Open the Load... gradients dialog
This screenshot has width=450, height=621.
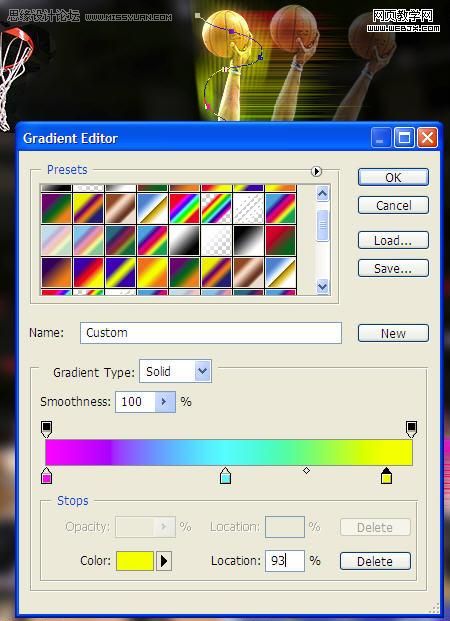click(393, 240)
